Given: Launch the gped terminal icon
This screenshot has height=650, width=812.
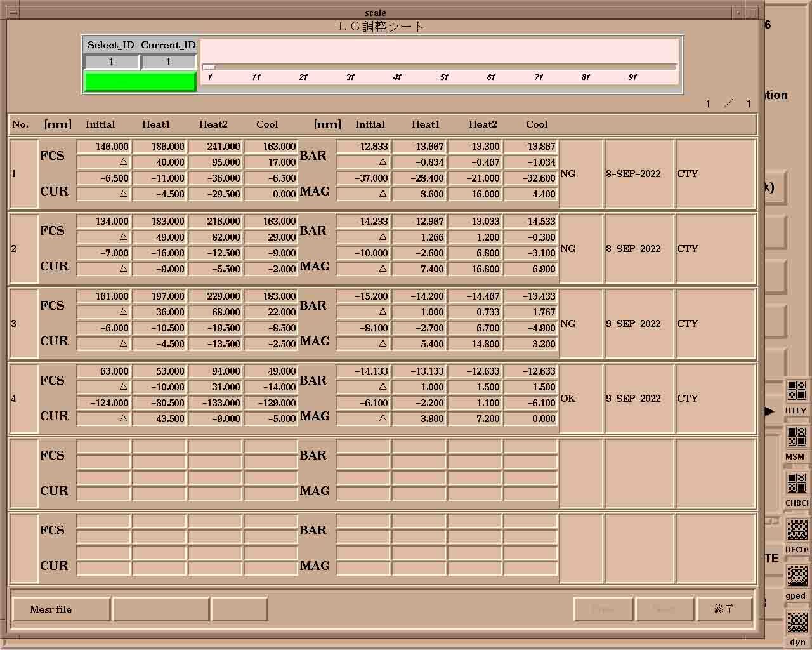Looking at the screenshot, I should tap(797, 576).
